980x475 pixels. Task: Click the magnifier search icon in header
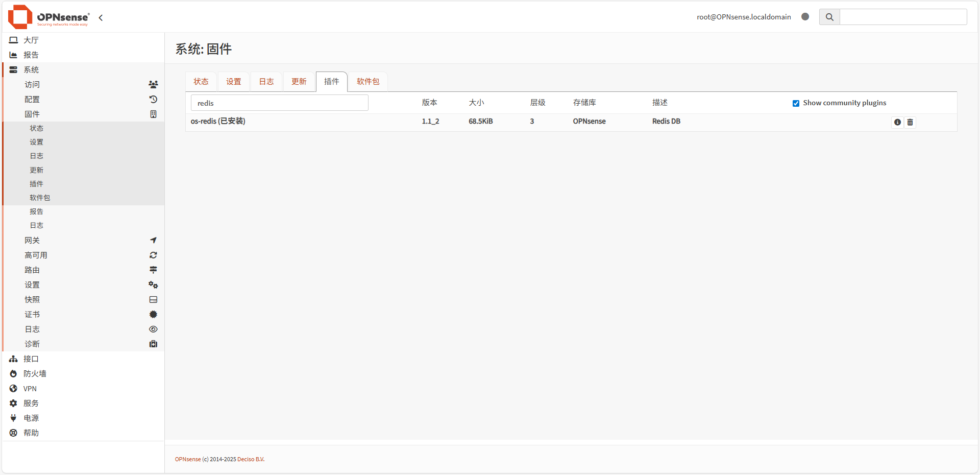click(829, 17)
